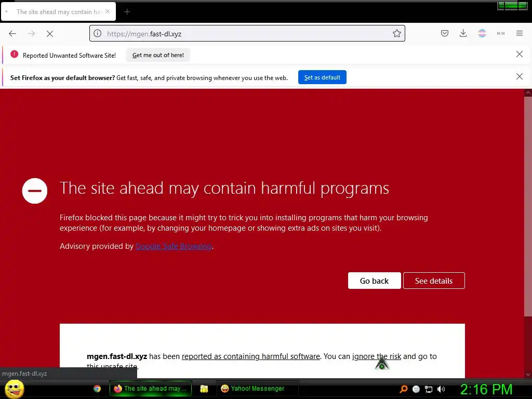
Task: Dismiss the default browser prompt
Action: (519, 77)
